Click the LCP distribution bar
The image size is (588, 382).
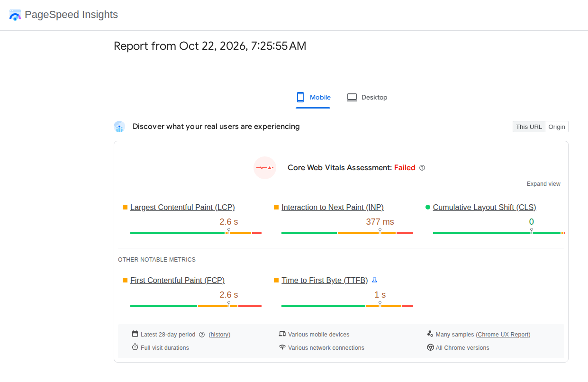coord(196,233)
